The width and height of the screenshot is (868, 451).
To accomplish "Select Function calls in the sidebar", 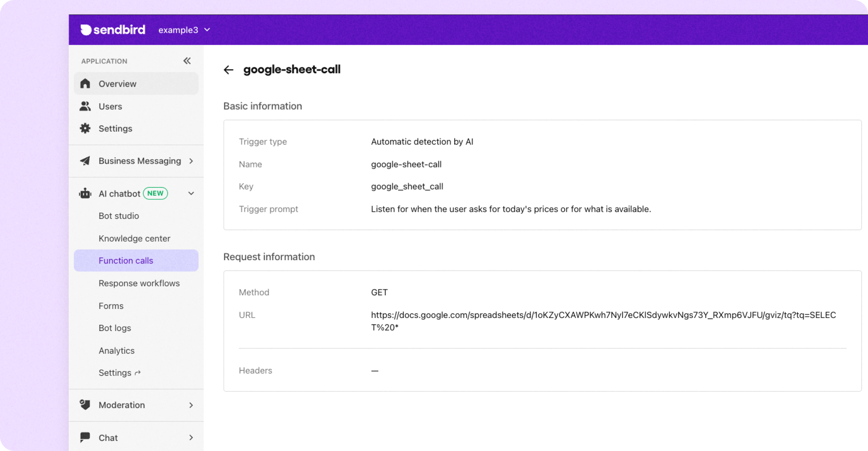I will point(125,260).
